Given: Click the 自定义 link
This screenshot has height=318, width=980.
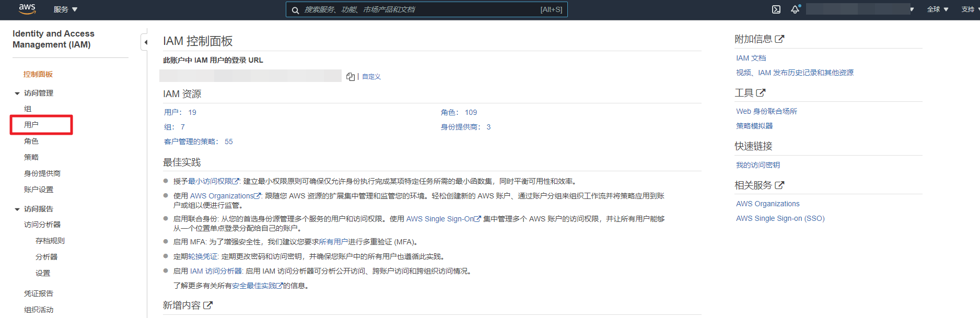Looking at the screenshot, I should (x=371, y=77).
